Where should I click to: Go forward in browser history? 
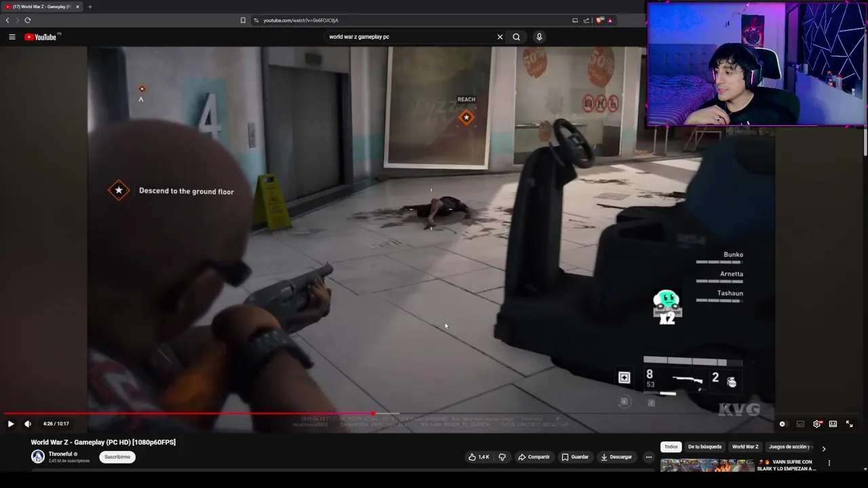click(x=17, y=20)
